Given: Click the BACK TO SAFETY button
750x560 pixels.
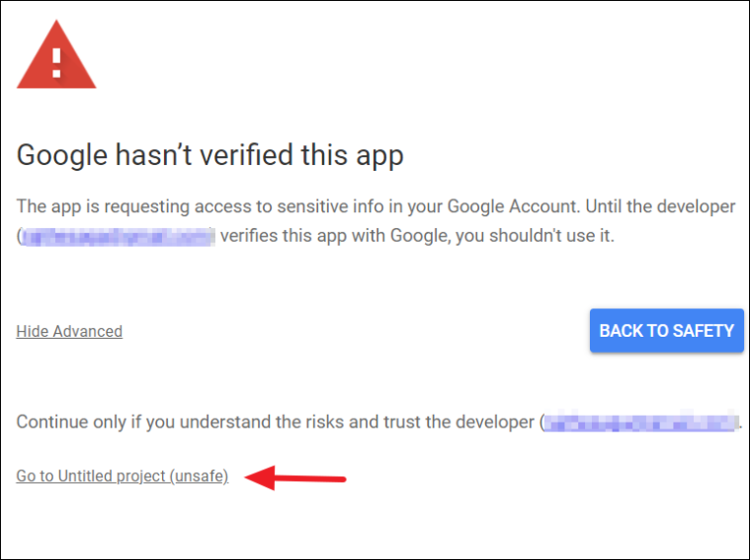Looking at the screenshot, I should coord(666,331).
